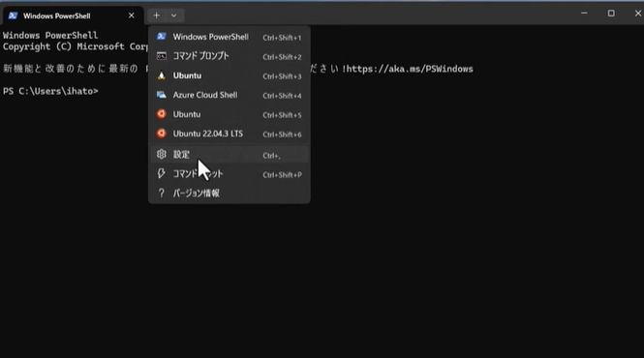Launch the Ubuntu profile with Ctrl+Shift+5

pyautogui.click(x=230, y=114)
